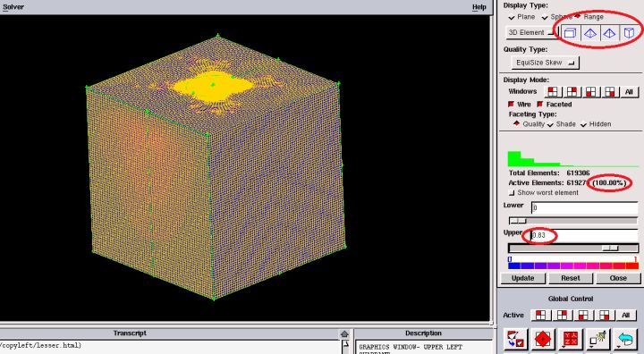Open the EquiSize Skew quality type dropdown
This screenshot has height=354, width=644.
pyautogui.click(x=545, y=63)
